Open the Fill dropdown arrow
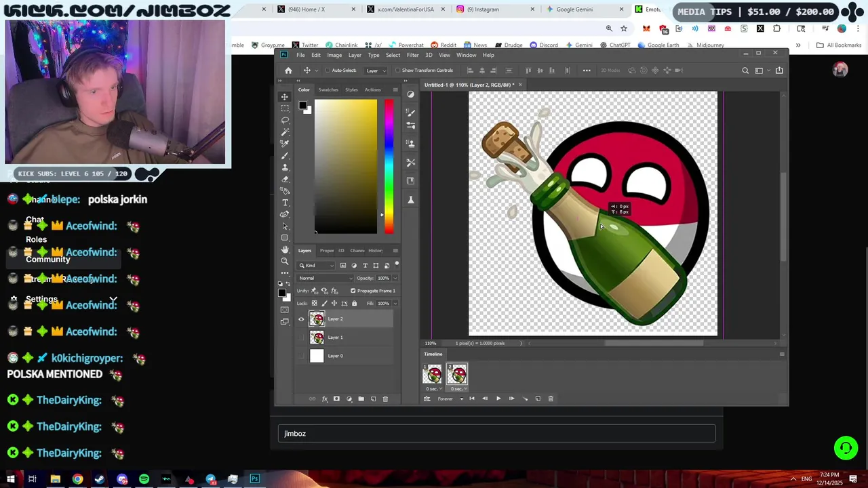This screenshot has height=488, width=868. 395,303
